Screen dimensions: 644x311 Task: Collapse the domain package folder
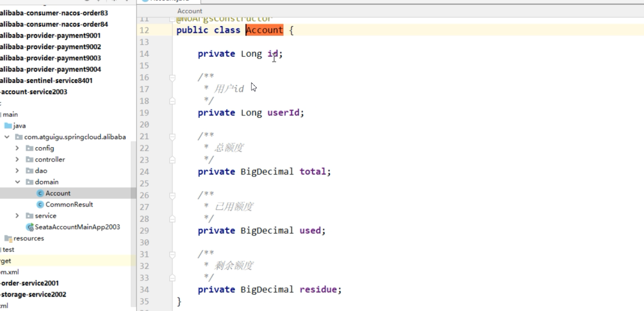coord(17,182)
